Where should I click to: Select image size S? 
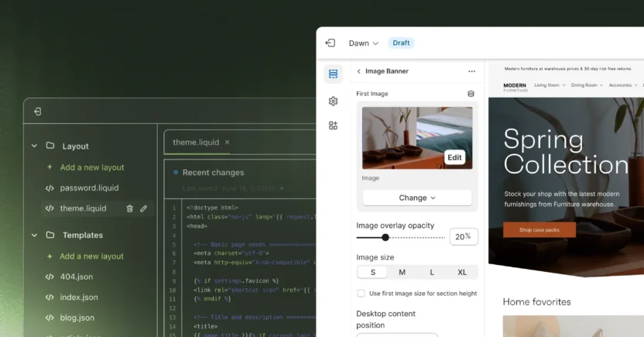(372, 273)
